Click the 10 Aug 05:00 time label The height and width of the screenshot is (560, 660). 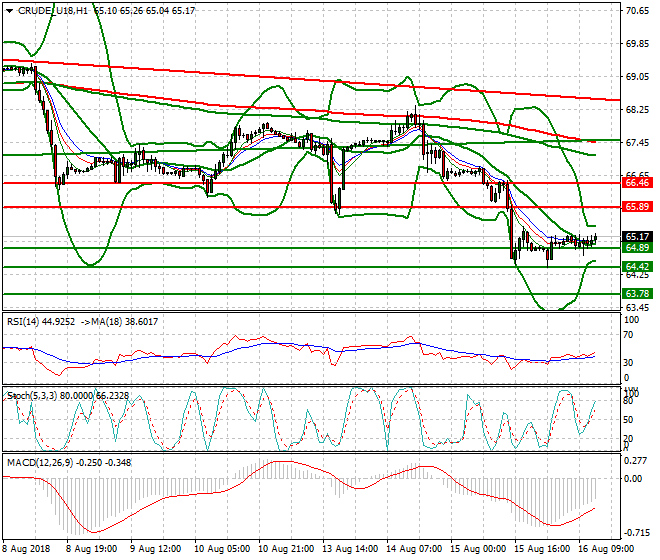[x=222, y=549]
